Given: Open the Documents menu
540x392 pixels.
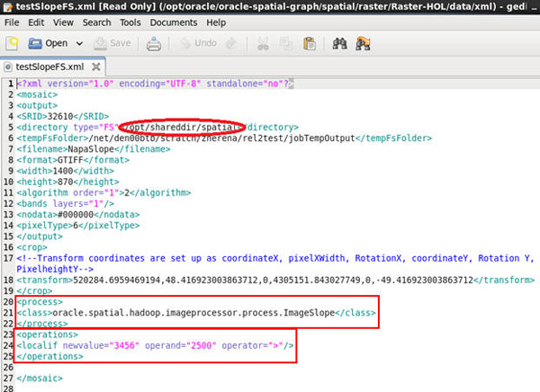Looking at the screenshot, I should click(x=174, y=22).
